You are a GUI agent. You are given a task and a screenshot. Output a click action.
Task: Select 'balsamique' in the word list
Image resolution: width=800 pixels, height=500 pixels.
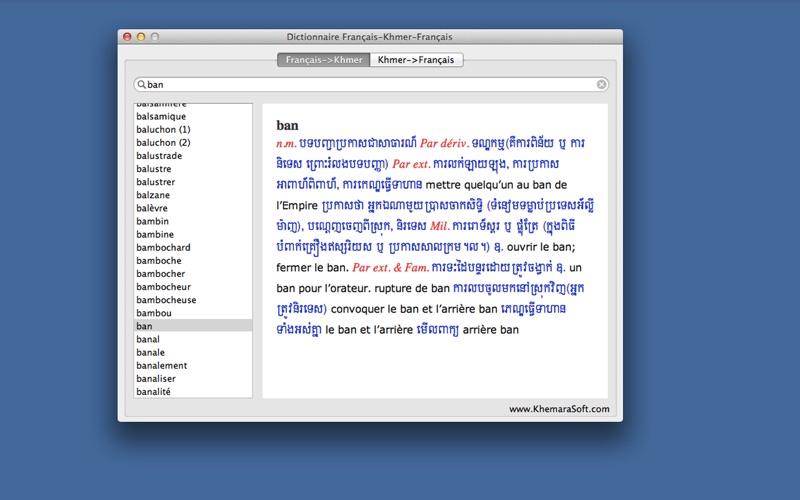coord(193,116)
